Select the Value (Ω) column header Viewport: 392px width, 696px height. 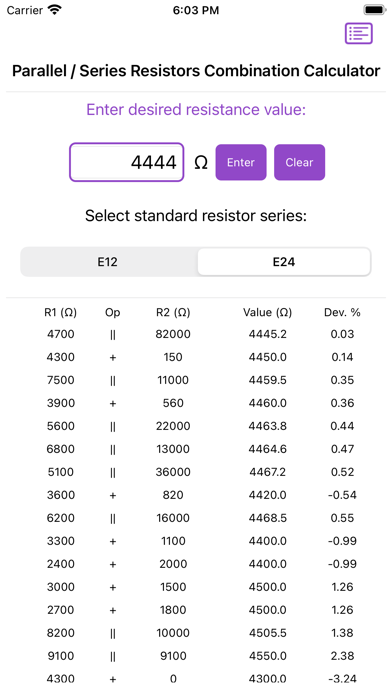pos(267,313)
